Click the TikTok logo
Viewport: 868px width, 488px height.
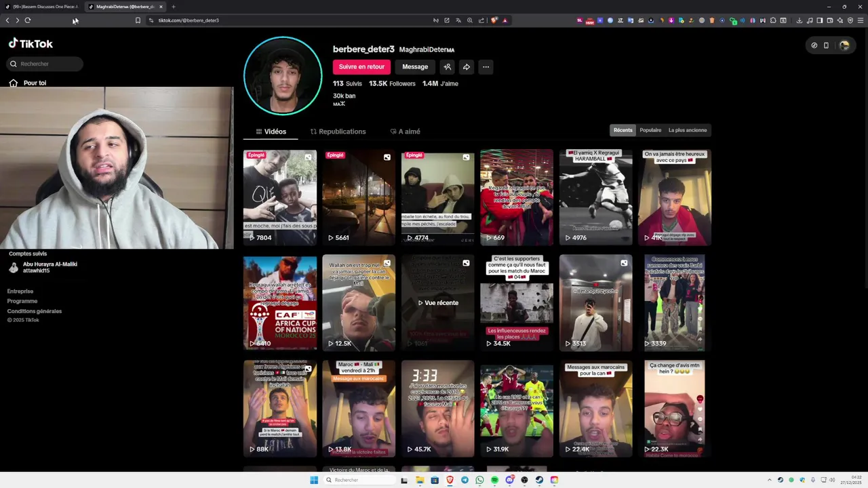click(x=31, y=43)
